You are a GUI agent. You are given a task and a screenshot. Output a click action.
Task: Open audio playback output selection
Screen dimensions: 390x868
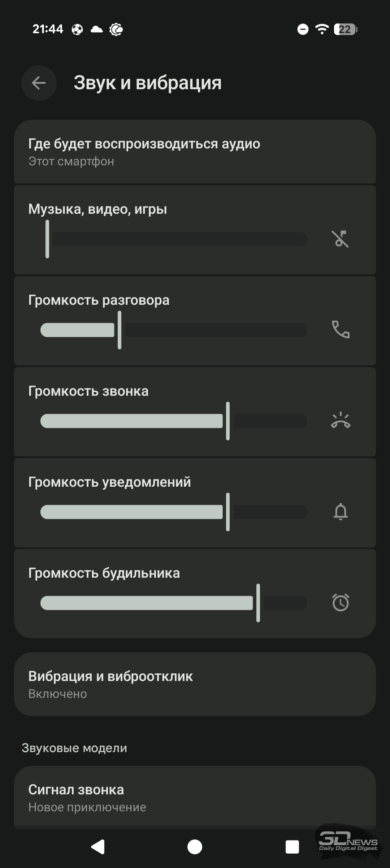pyautogui.click(x=195, y=152)
